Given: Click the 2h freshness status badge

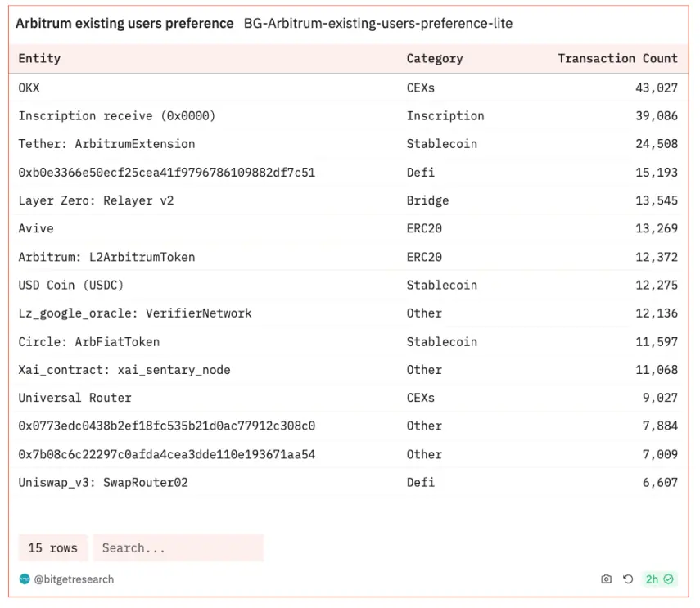Looking at the screenshot, I should [x=659, y=579].
